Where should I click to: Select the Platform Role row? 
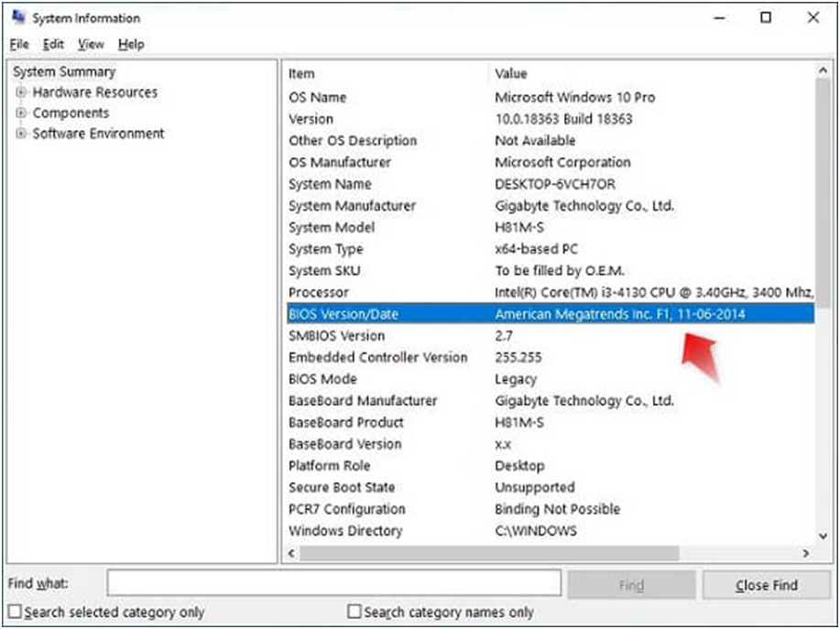(x=551, y=466)
